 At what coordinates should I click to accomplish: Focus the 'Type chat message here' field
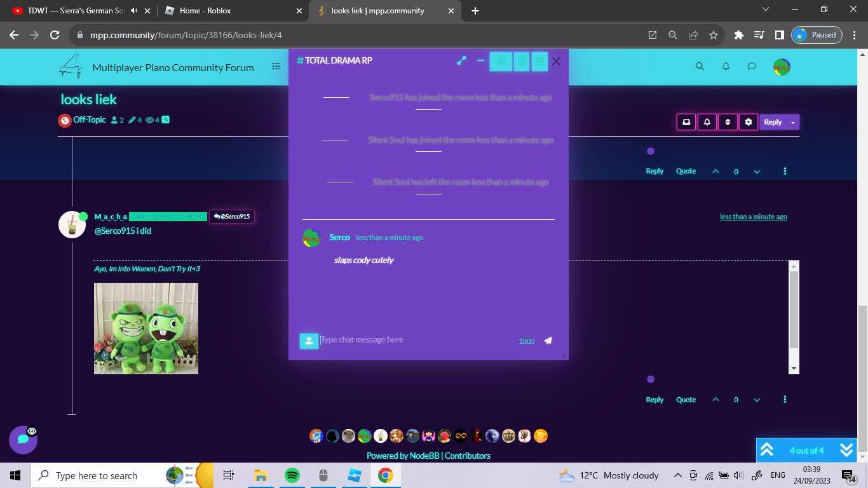click(416, 340)
